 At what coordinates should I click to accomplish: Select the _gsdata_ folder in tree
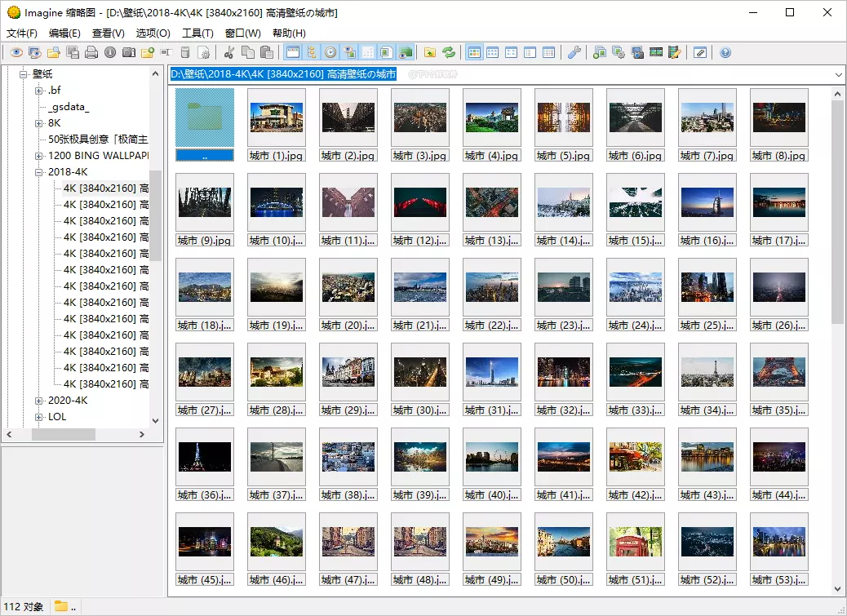coord(69,107)
